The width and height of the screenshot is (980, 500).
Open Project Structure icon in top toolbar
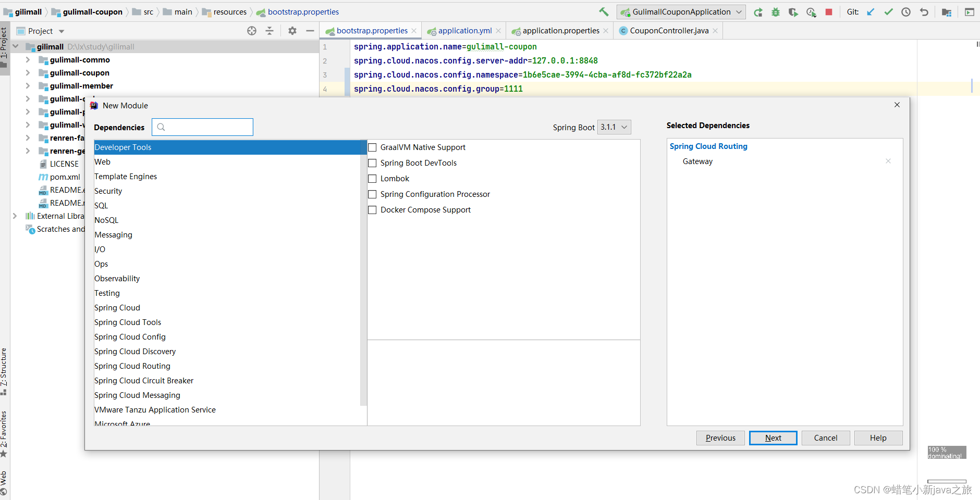[x=947, y=12]
